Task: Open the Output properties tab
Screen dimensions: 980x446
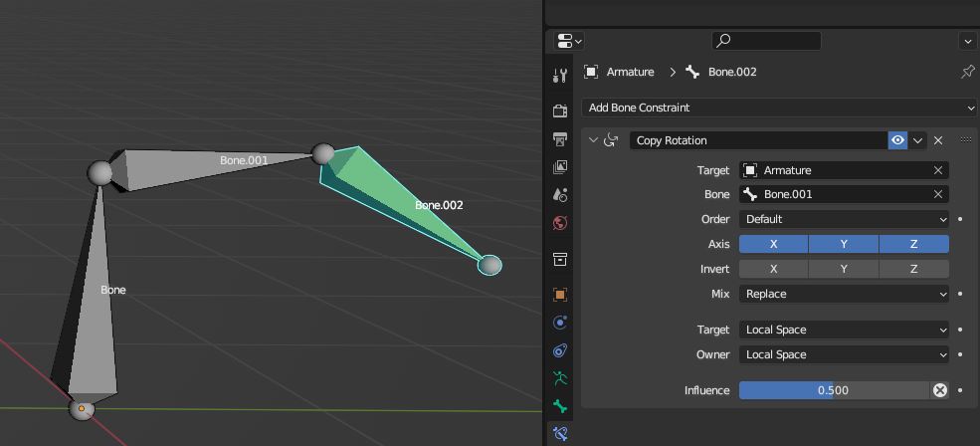Action: pyautogui.click(x=560, y=138)
